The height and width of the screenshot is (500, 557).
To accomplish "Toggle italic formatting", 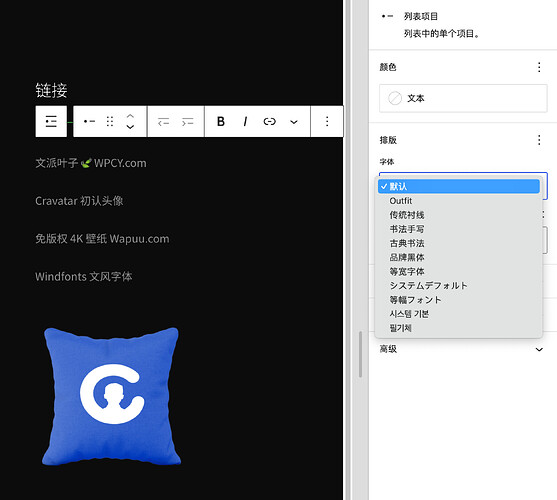I will pyautogui.click(x=245, y=121).
